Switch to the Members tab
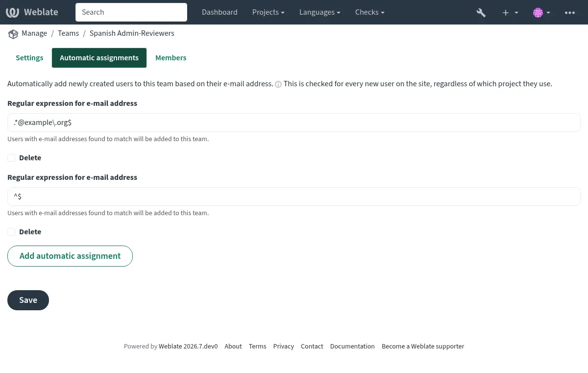Screen dimensions: 588x373 (171, 58)
